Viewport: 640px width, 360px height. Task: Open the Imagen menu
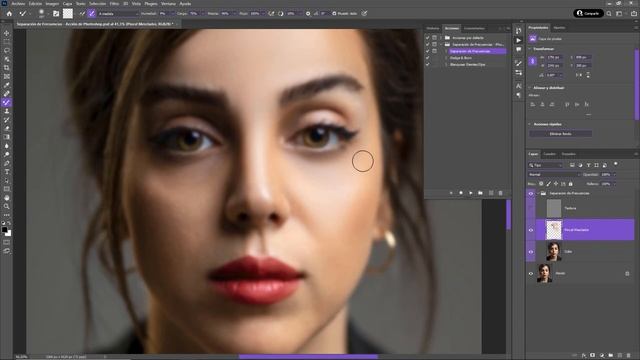point(52,3)
